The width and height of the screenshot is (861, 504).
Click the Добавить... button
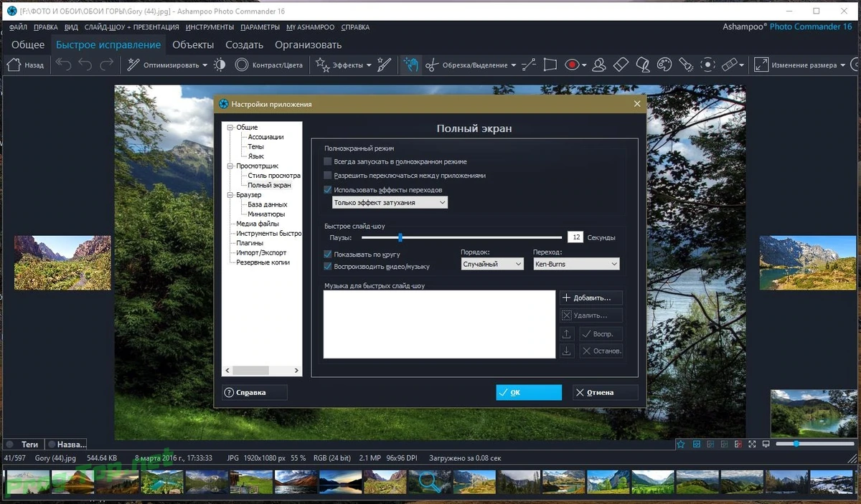(591, 298)
